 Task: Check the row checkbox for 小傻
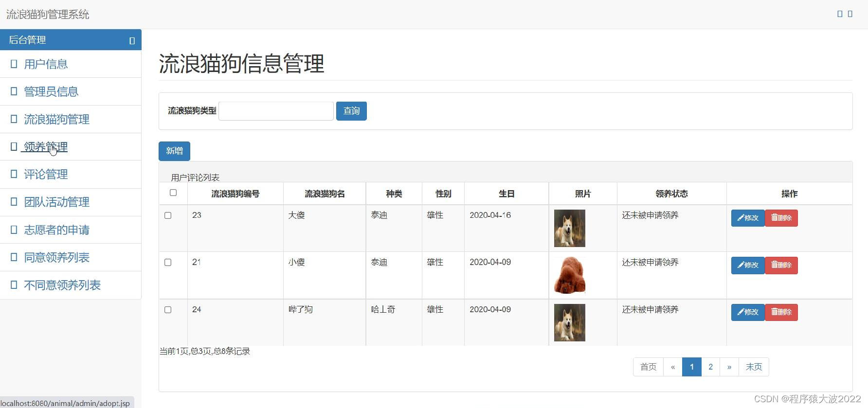tap(168, 262)
